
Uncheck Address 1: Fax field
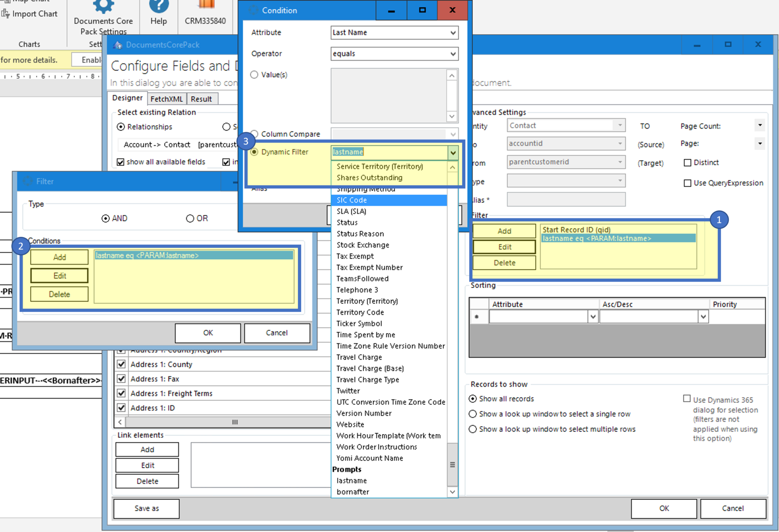[121, 378]
